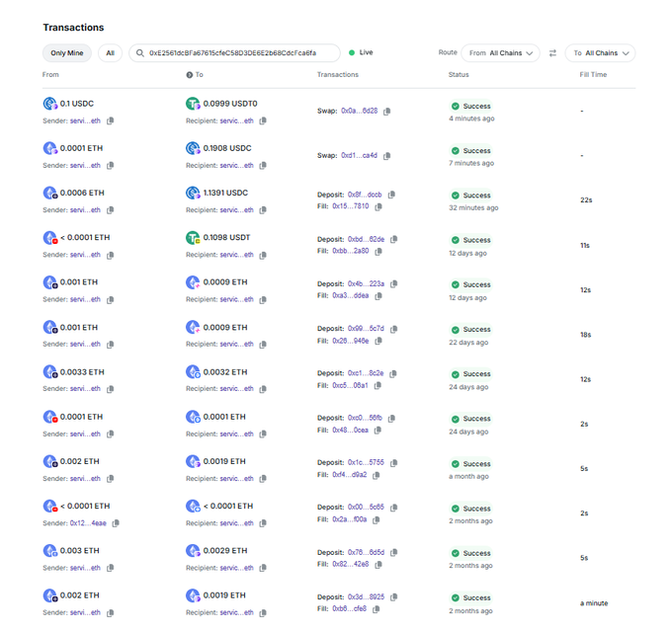This screenshot has width=672, height=631.
Task: Copy deposit hash 0xc1...8c2e
Action: coord(393,373)
